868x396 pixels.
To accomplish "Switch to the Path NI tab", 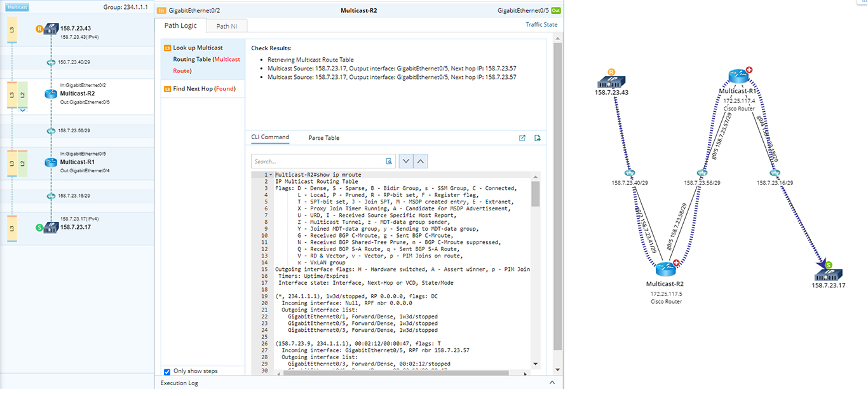I will [x=226, y=25].
